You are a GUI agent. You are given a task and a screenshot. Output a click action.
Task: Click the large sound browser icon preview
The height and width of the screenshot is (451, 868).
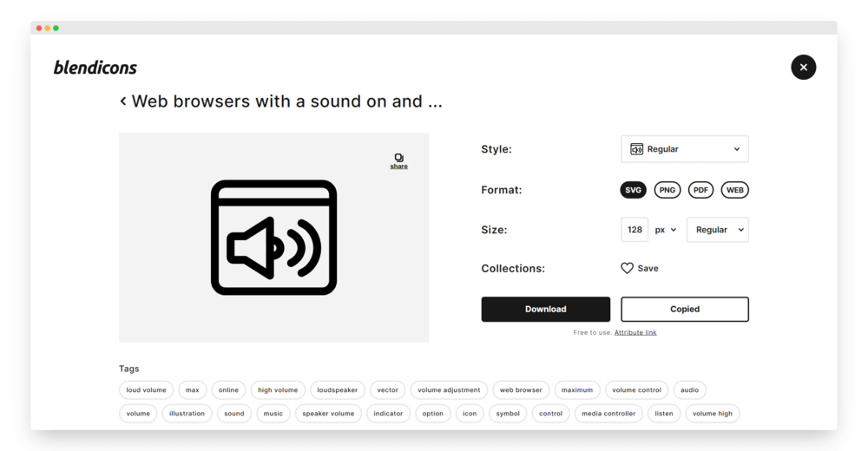[274, 238]
